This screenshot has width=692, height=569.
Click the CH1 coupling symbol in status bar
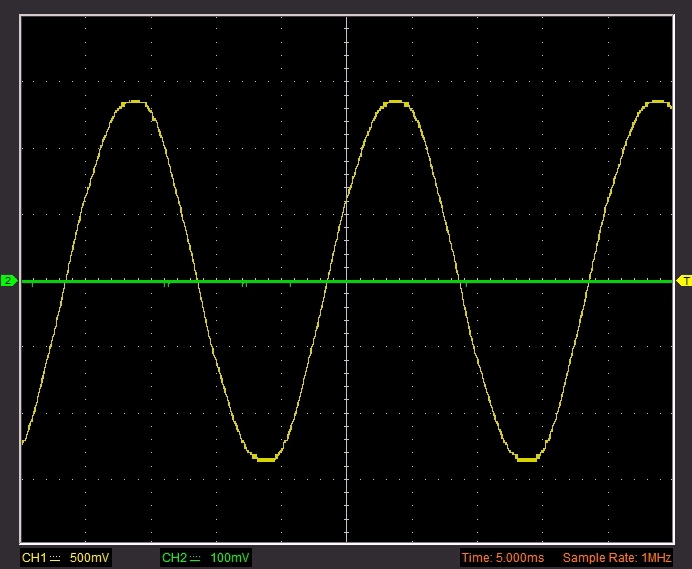pyautogui.click(x=55, y=559)
